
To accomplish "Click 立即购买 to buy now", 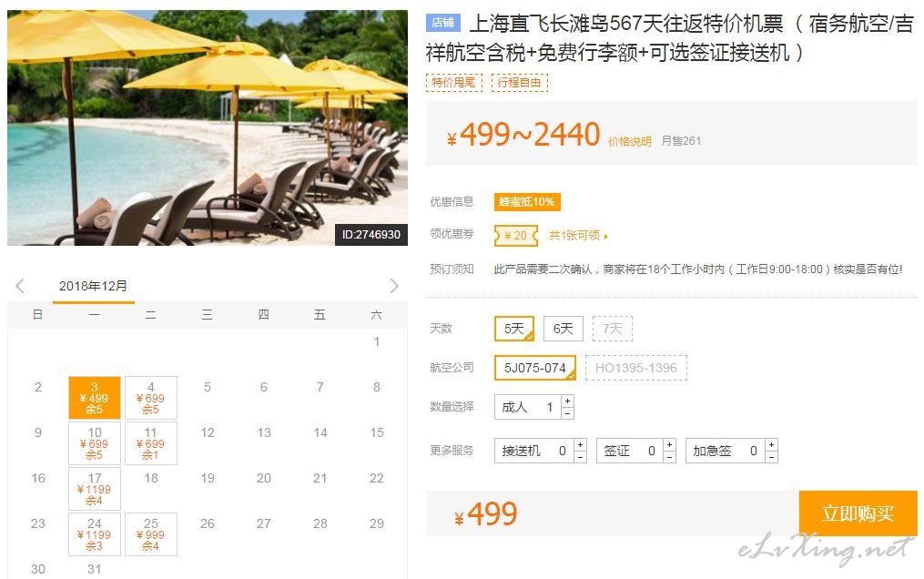I will point(858,513).
